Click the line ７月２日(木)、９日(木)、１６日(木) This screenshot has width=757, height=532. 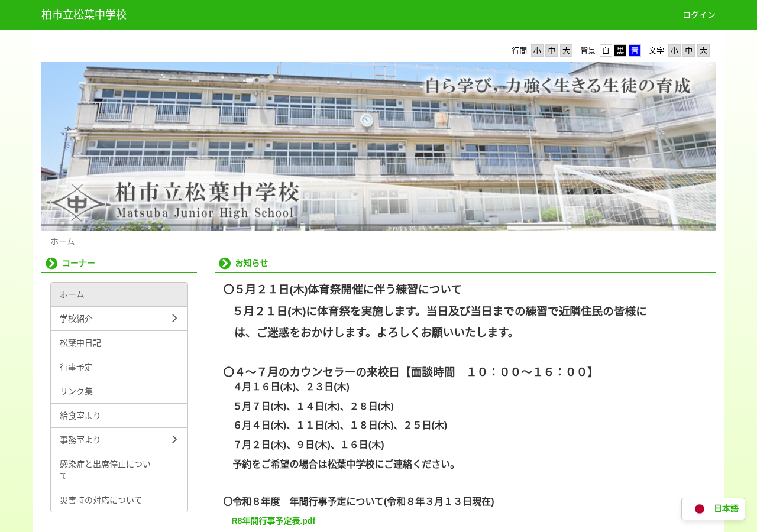point(309,445)
